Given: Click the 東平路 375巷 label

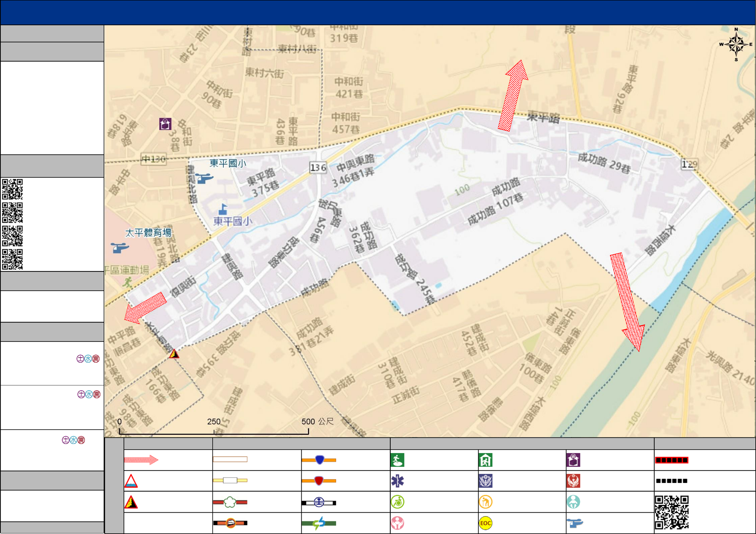Looking at the screenshot, I should tap(263, 183).
